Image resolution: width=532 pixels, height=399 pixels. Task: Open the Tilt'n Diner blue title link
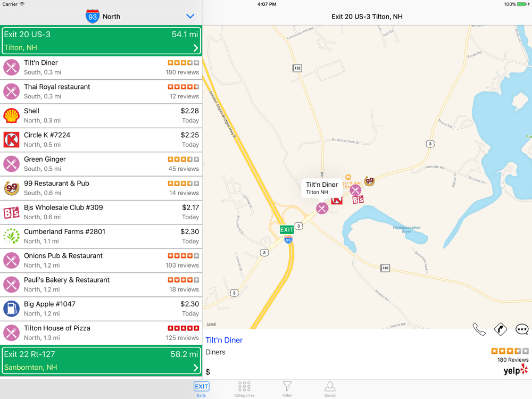point(224,340)
